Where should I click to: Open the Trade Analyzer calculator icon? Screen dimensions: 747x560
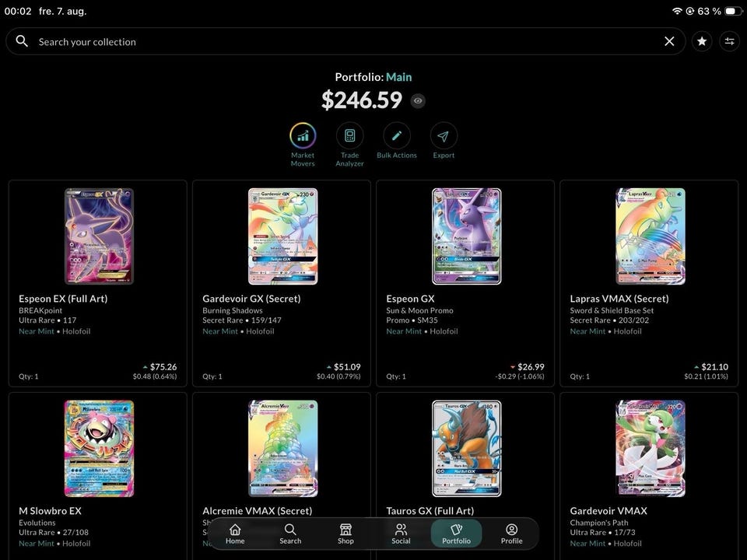coord(349,136)
